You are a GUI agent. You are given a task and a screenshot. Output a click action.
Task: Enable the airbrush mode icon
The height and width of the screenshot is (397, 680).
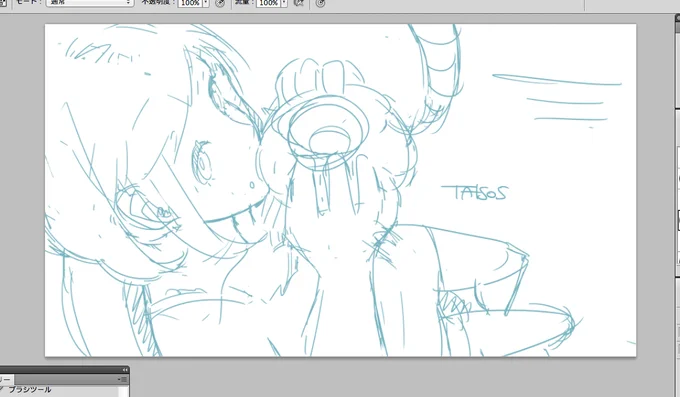tap(298, 3)
